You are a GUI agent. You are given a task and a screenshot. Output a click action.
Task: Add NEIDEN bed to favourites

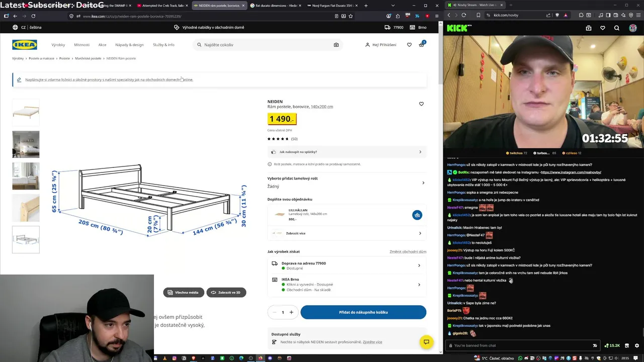pos(421,104)
